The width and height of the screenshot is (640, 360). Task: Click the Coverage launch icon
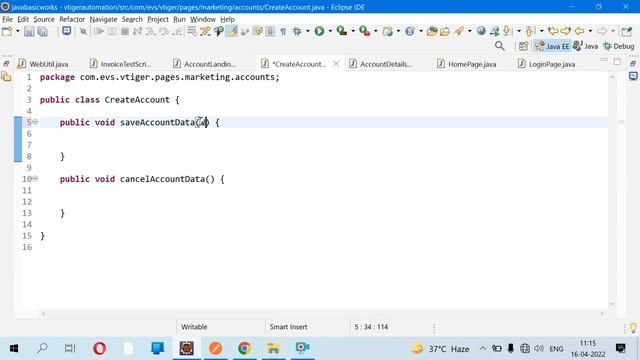coord(342,31)
